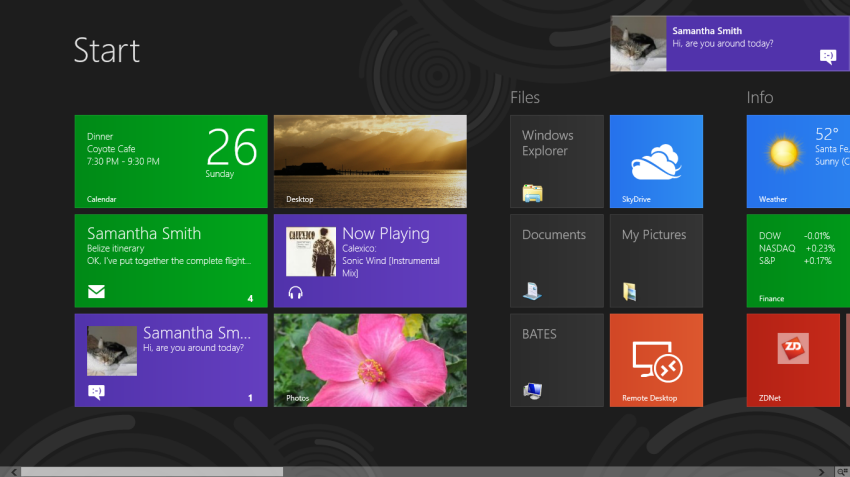
Task: Open the Documents folder tile
Action: pyautogui.click(x=556, y=260)
